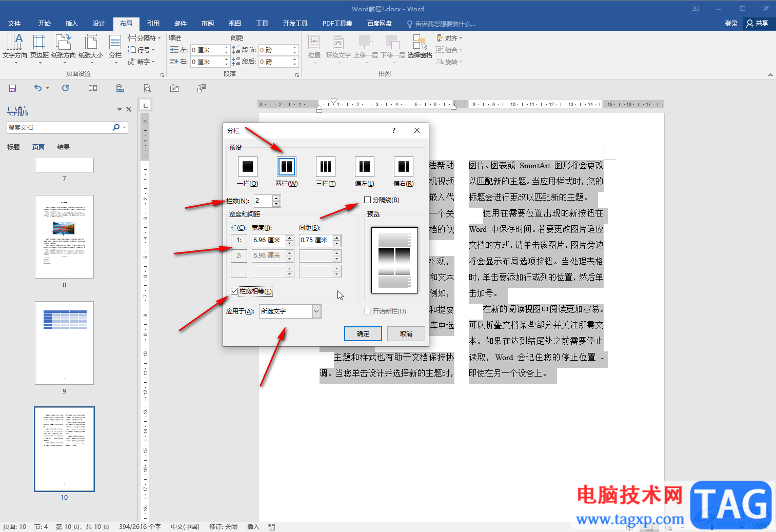The image size is (776, 532).
Task: Click the 取消 Cancel button
Action: coord(406,334)
